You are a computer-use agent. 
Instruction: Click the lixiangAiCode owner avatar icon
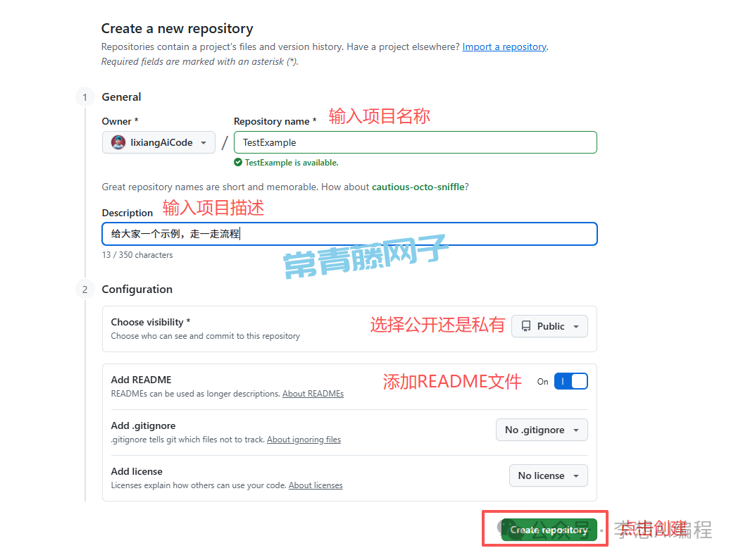click(x=118, y=142)
